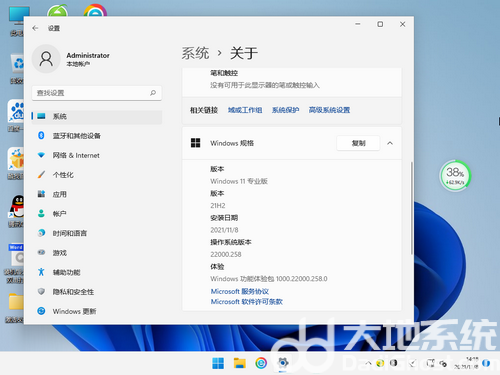Select the 21H2 version value

click(x=218, y=206)
